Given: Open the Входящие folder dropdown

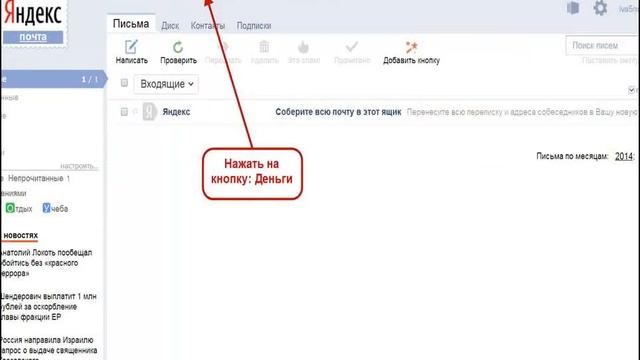Looking at the screenshot, I should pos(166,84).
